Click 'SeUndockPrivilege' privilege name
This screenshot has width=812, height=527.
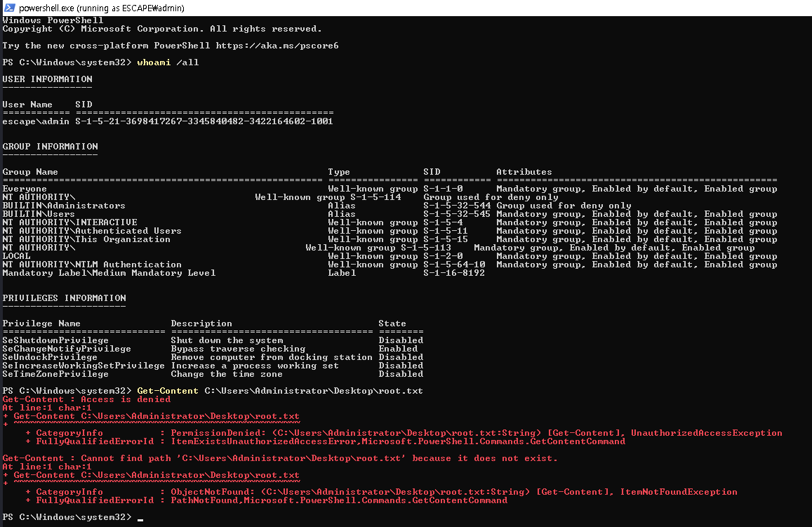tap(50, 357)
